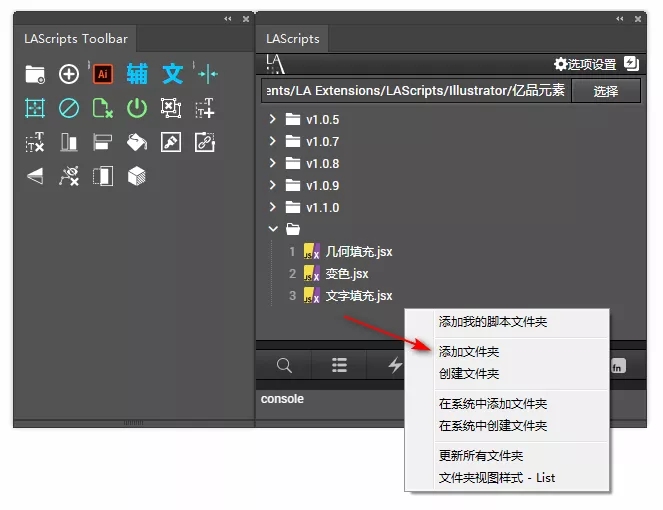Screen dimensions: 663x510
Task: Select the 变色.jsx script
Action: click(x=347, y=274)
